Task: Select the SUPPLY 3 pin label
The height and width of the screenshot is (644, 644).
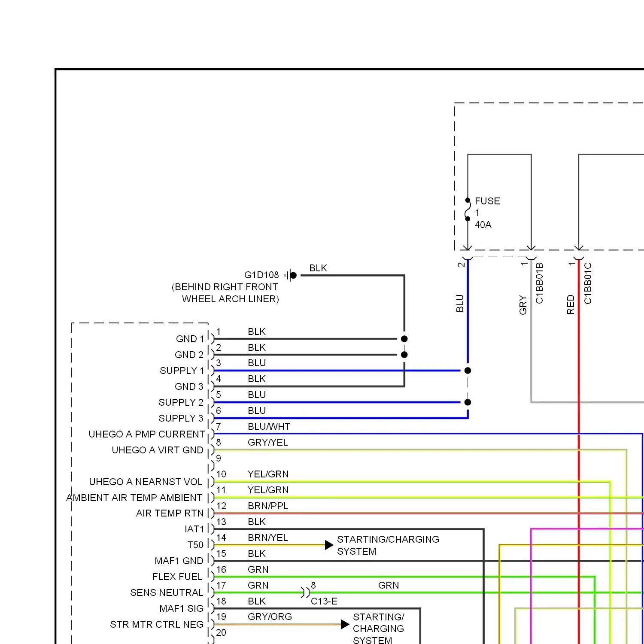Action: click(181, 418)
